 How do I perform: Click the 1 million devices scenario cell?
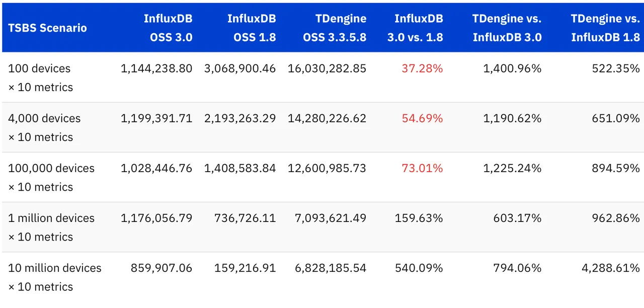point(51,227)
